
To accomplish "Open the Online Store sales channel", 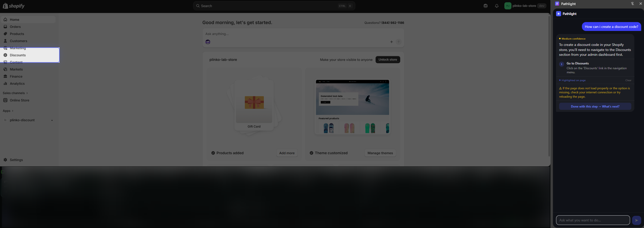I will tap(28, 100).
